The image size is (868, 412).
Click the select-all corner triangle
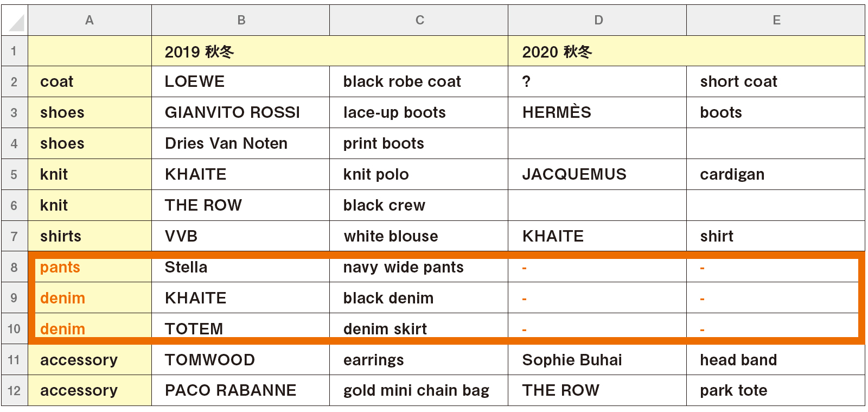(x=15, y=21)
